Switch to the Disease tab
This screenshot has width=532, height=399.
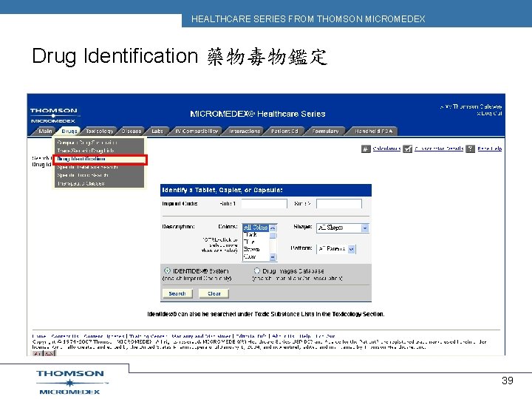(132, 131)
